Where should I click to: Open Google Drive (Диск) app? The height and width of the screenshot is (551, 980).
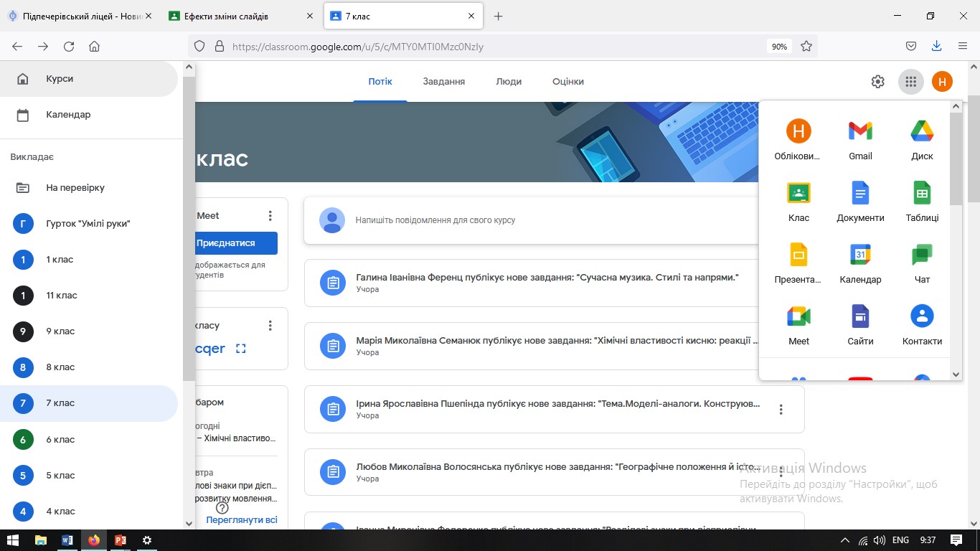(x=922, y=140)
